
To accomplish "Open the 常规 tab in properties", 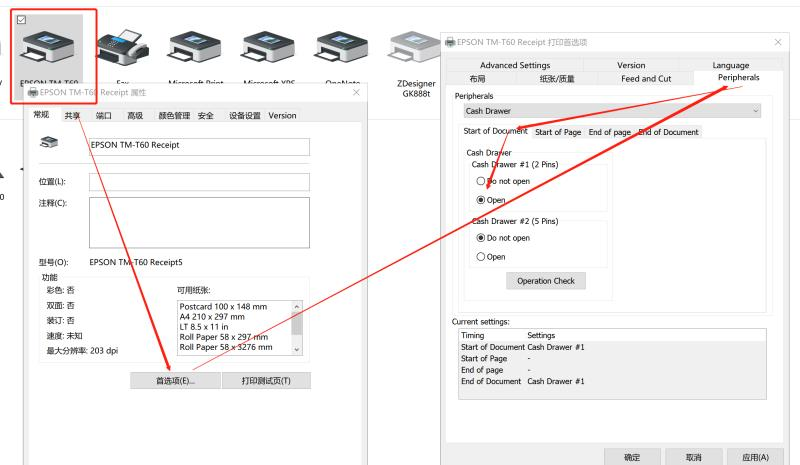I will coord(41,115).
